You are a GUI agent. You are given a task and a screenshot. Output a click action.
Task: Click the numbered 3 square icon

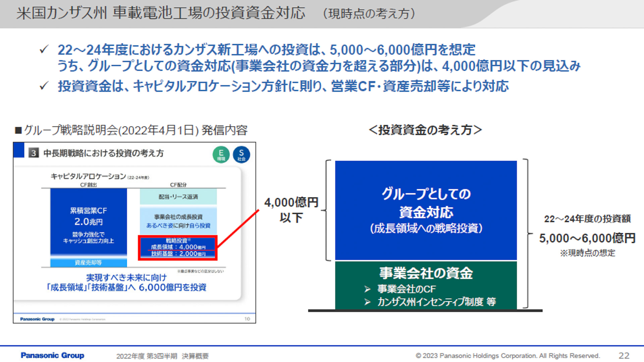point(34,153)
